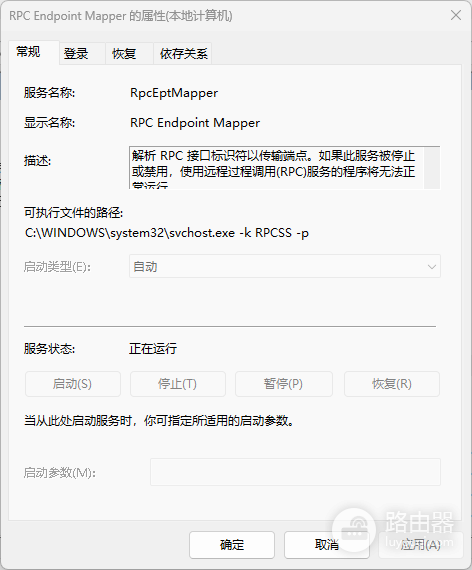Click the 恢复(R) service button
The height and width of the screenshot is (570, 472).
click(x=392, y=384)
